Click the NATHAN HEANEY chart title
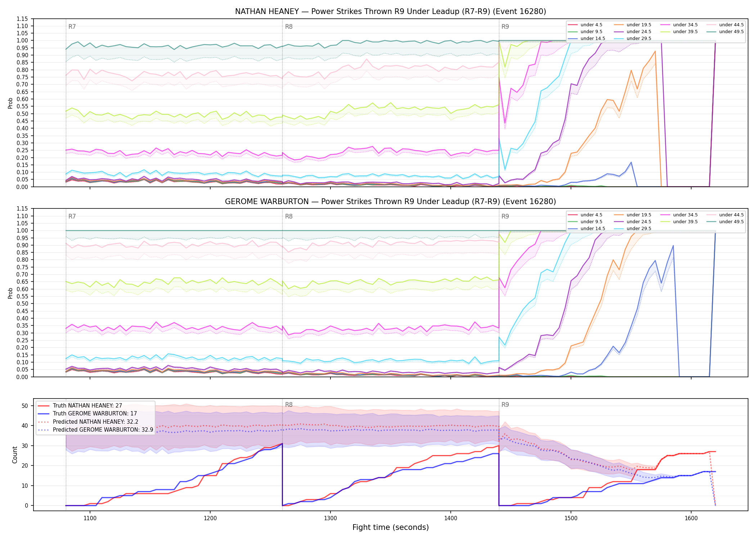This screenshot has width=756, height=540. pyautogui.click(x=391, y=12)
